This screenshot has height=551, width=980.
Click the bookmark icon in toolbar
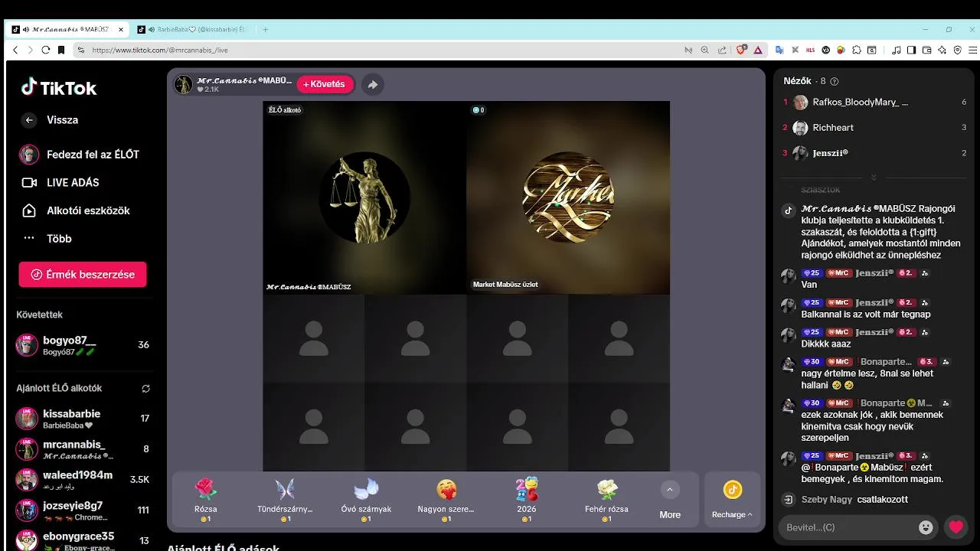61,50
